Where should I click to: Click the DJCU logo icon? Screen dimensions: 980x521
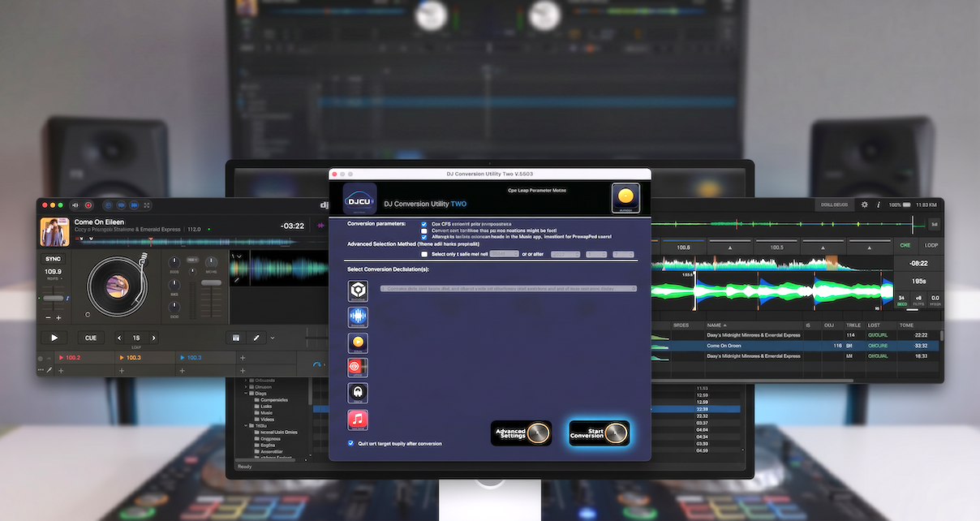[x=360, y=200]
